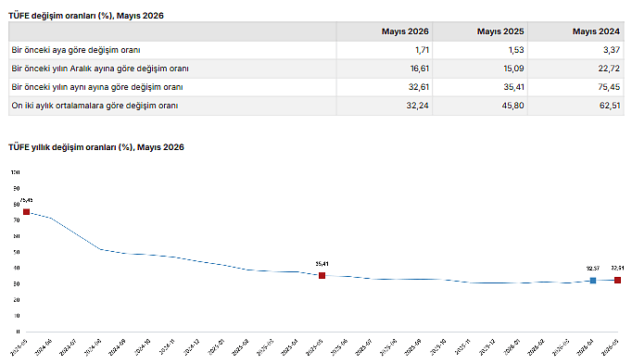Click the y-axis label 30
The image size is (632, 364).
click(x=17, y=284)
